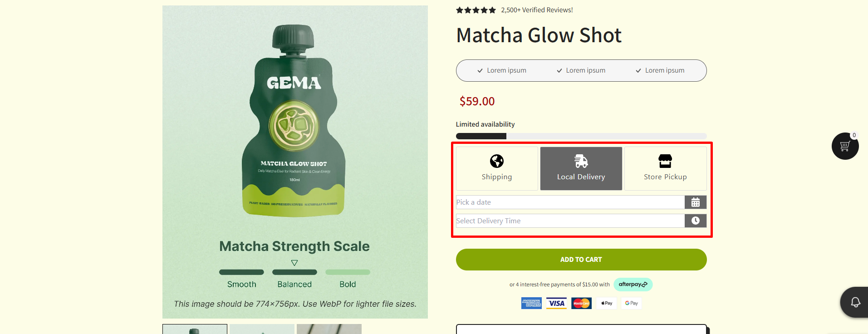Open the 2,500+ Verified Reviews link
The image size is (868, 334).
click(x=537, y=10)
